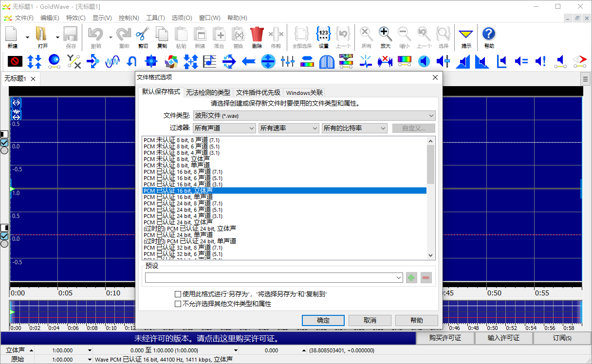Open the 所有速率 filter dropdown

tap(289, 128)
